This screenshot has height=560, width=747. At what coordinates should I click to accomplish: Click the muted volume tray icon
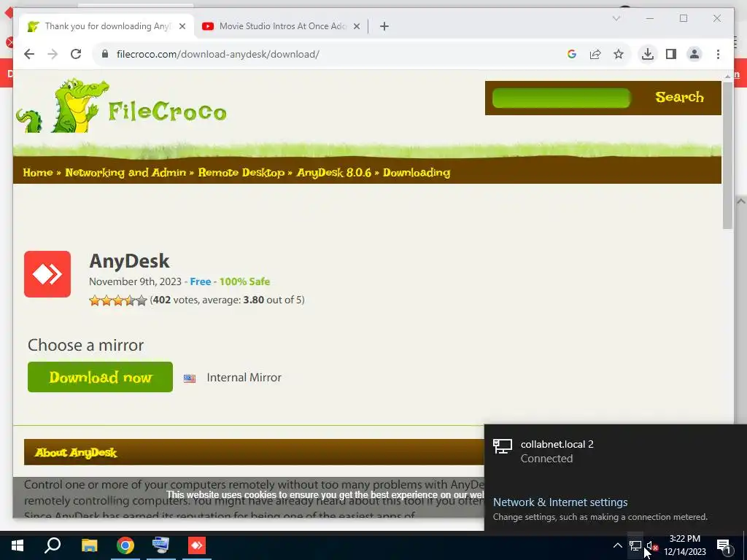click(652, 545)
